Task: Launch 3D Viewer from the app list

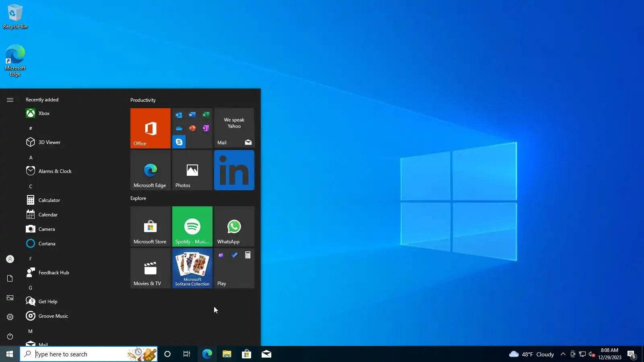Action: click(72, 142)
